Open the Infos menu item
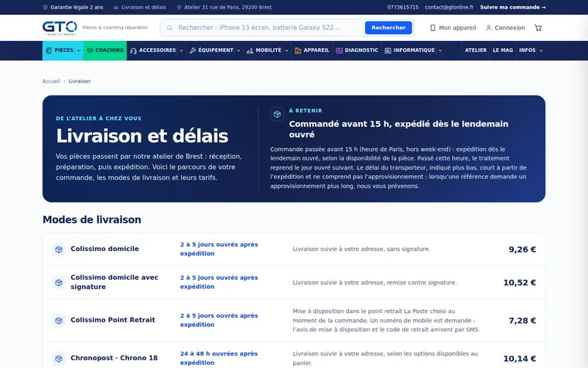The width and height of the screenshot is (588, 368). pyautogui.click(x=527, y=50)
